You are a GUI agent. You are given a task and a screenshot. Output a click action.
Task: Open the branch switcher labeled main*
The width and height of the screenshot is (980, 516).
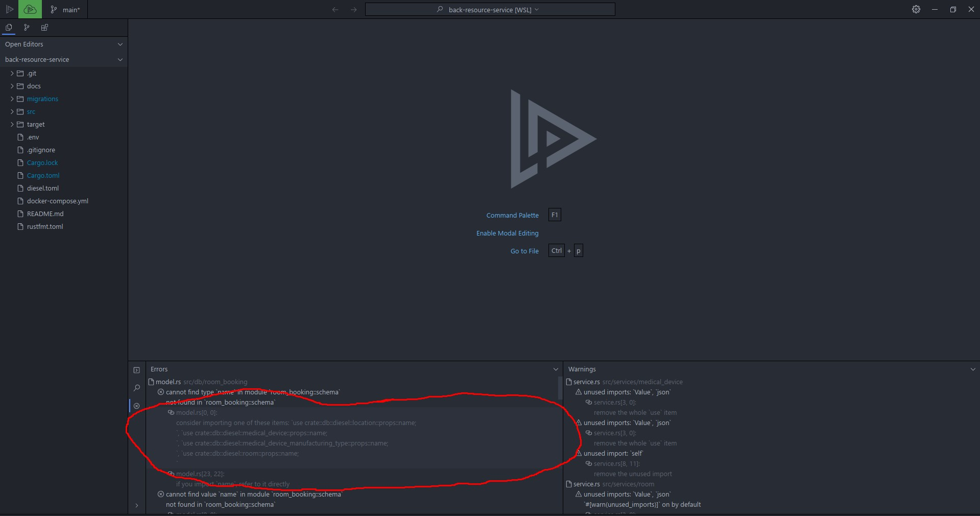pyautogui.click(x=65, y=9)
